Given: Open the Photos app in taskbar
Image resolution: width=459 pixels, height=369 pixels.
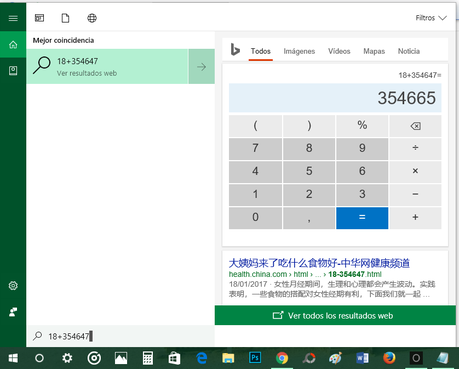Looking at the screenshot, I should coord(121,358).
